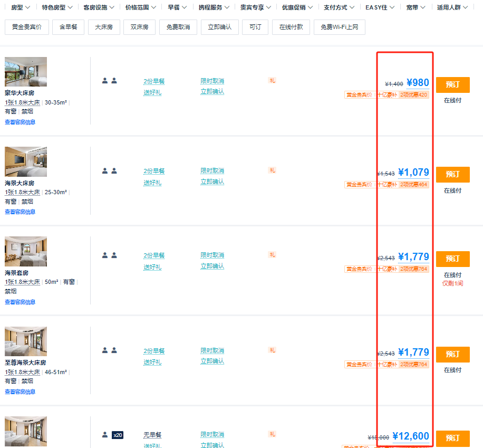Open the 早餐 filter dropdown

[x=177, y=7]
